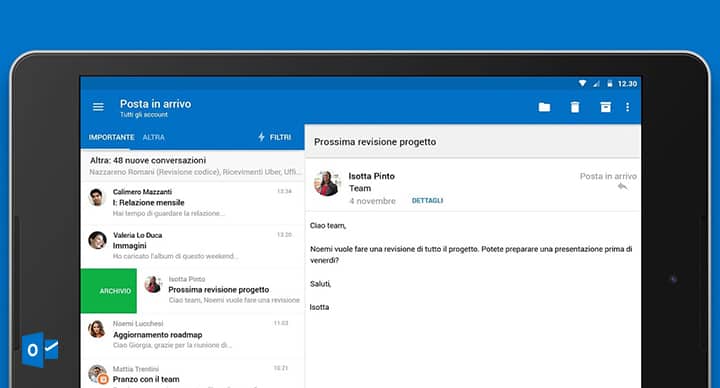
Task: Open Prossima revisione progetto in list
Action: point(221,291)
